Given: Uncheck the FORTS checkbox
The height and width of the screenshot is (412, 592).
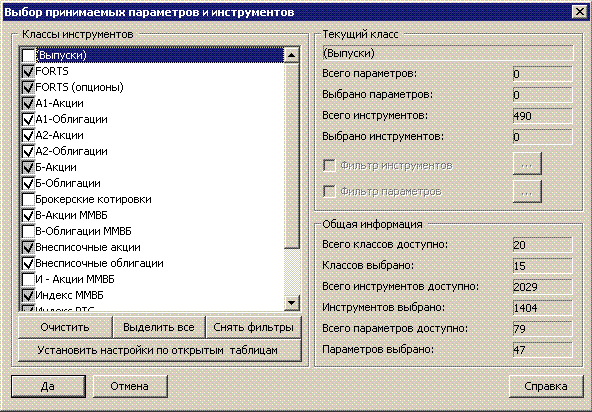Looking at the screenshot, I should tap(28, 71).
